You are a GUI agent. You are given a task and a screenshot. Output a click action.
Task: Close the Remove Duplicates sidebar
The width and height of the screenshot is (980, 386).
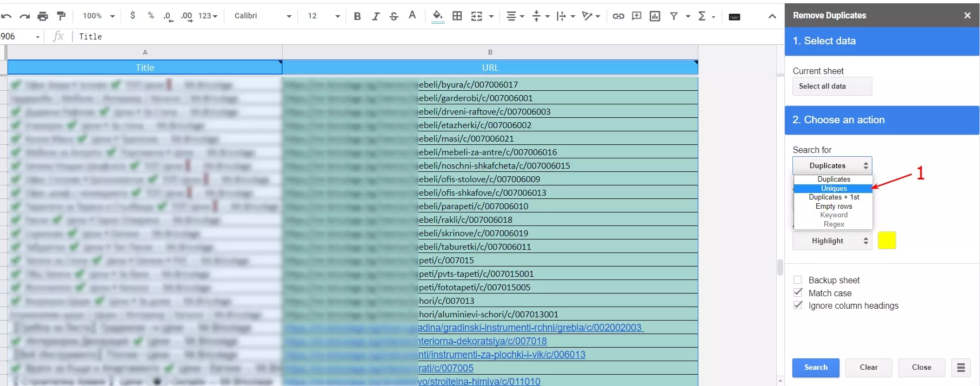click(967, 15)
